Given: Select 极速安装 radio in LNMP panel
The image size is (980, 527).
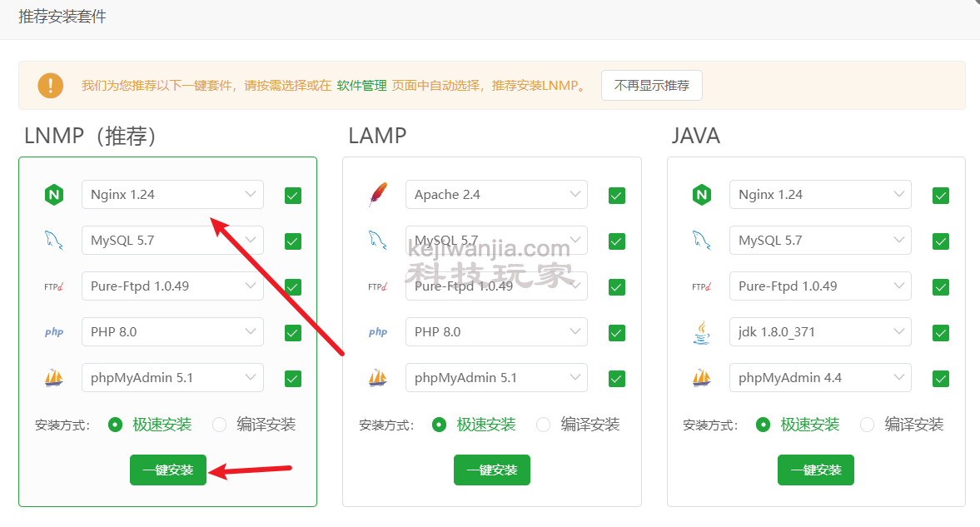Looking at the screenshot, I should point(115,425).
